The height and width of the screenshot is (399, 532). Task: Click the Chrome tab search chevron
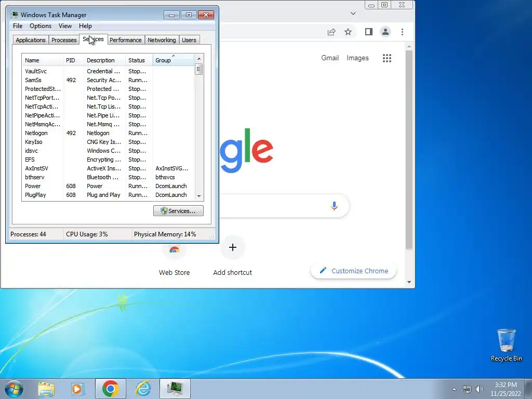[353, 14]
